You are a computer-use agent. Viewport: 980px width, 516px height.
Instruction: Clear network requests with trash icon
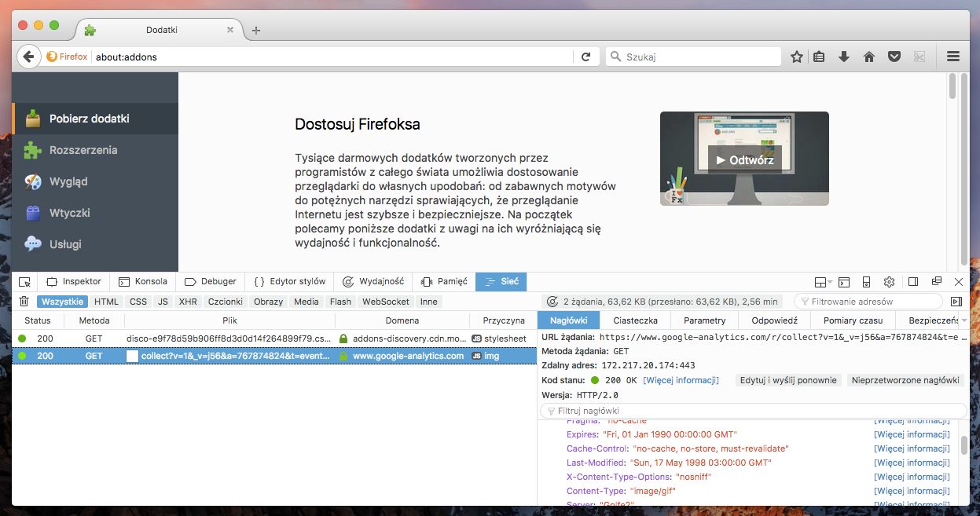click(x=24, y=302)
